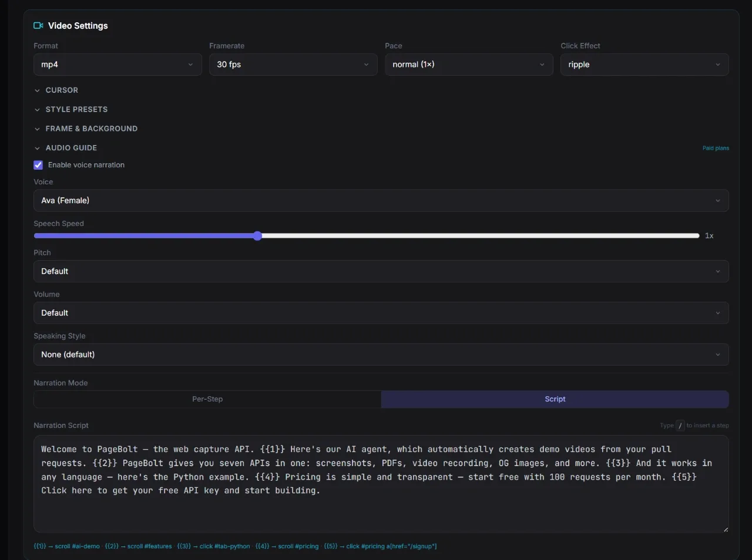
Task: Click the 'Narration Script' label
Action: click(x=61, y=426)
